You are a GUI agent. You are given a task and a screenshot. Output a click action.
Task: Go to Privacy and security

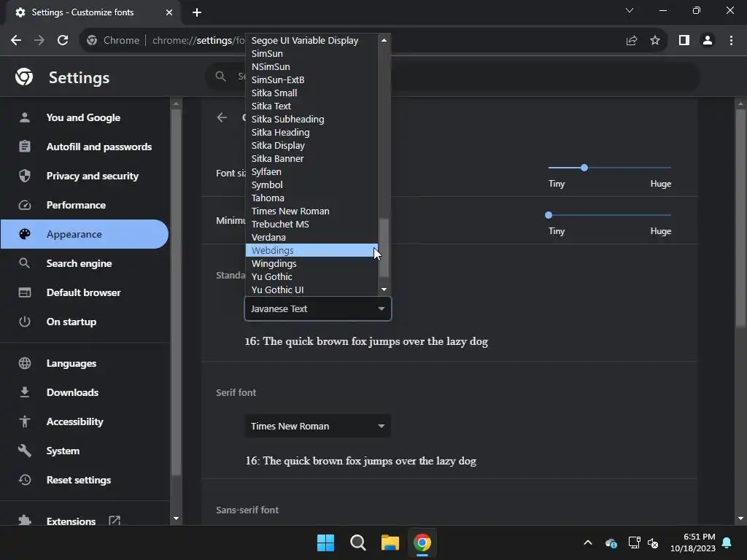[x=85, y=176]
